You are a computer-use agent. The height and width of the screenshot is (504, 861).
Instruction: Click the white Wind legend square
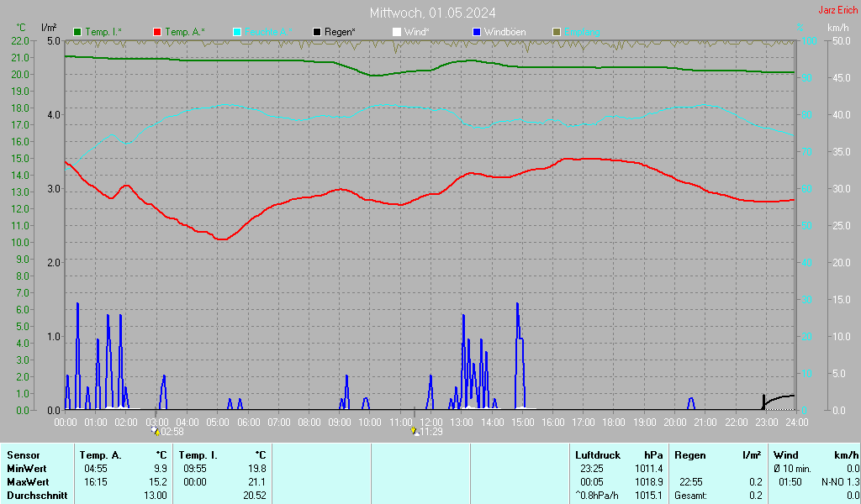397,32
